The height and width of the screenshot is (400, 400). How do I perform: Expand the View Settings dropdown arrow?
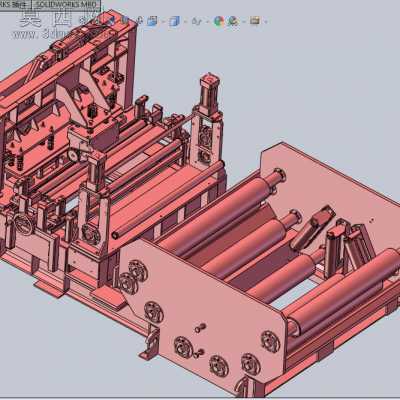click(x=266, y=22)
